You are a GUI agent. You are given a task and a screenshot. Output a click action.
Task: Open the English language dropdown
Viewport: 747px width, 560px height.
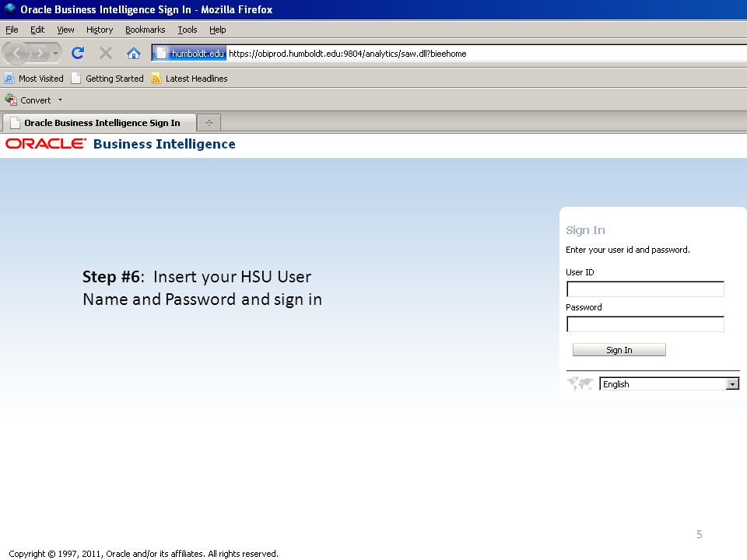[669, 383]
